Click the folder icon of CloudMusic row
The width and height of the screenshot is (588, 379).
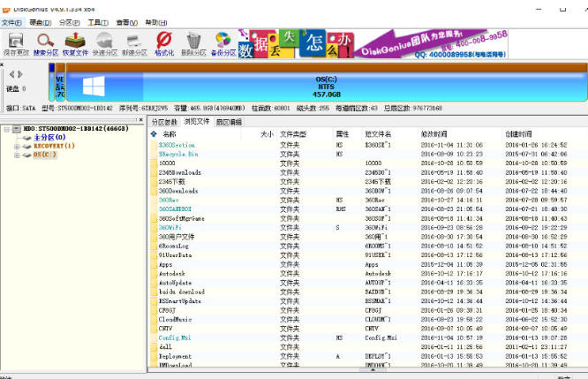tap(154, 320)
